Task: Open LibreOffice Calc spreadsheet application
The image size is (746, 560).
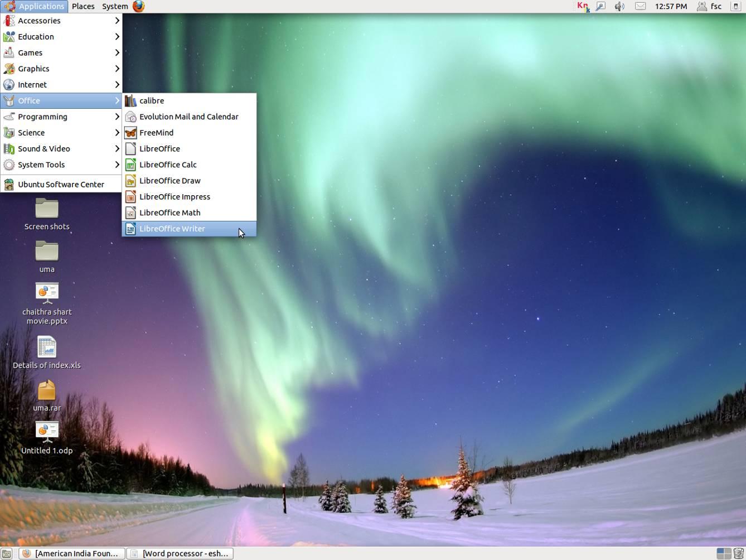Action: pyautogui.click(x=167, y=165)
